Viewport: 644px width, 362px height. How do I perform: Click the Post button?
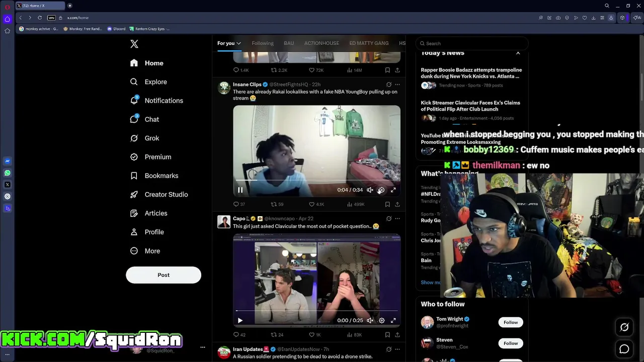pyautogui.click(x=164, y=275)
